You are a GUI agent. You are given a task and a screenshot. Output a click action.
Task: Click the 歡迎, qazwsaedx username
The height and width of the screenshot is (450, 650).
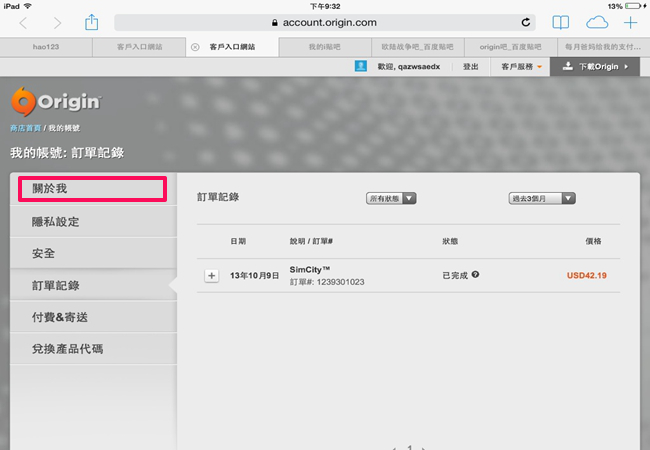pos(409,67)
